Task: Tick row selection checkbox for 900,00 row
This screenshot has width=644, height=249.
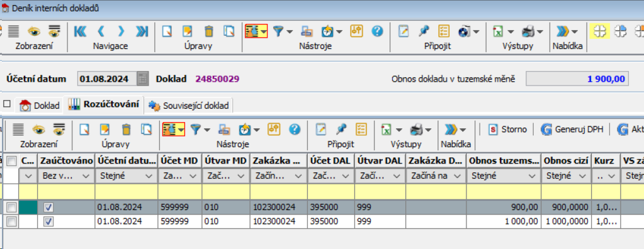Action: 12,208
